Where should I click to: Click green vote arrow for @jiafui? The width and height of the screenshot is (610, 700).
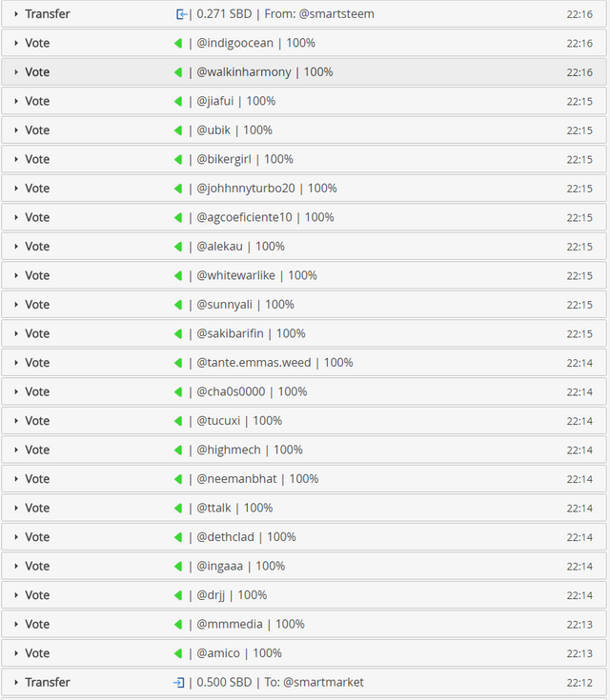[x=178, y=101]
